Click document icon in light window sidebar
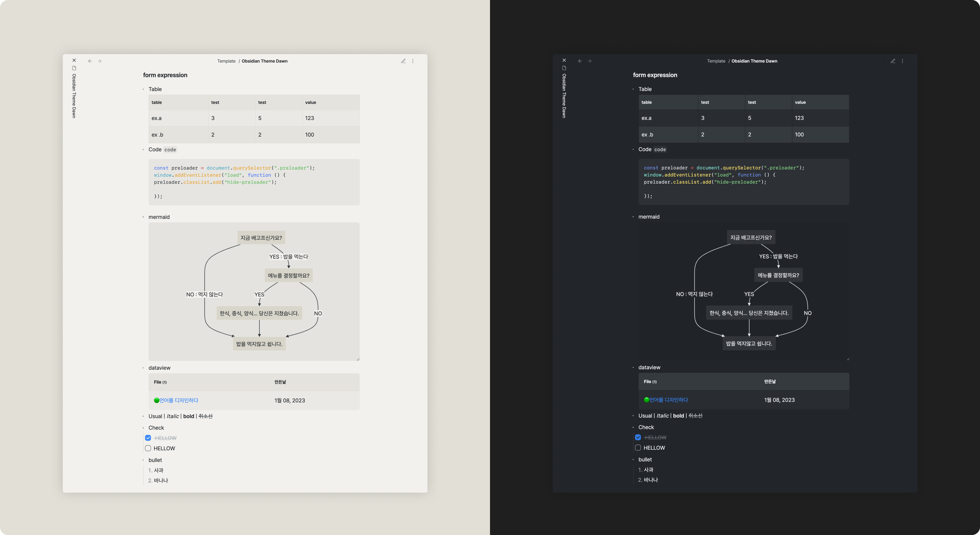 point(74,68)
